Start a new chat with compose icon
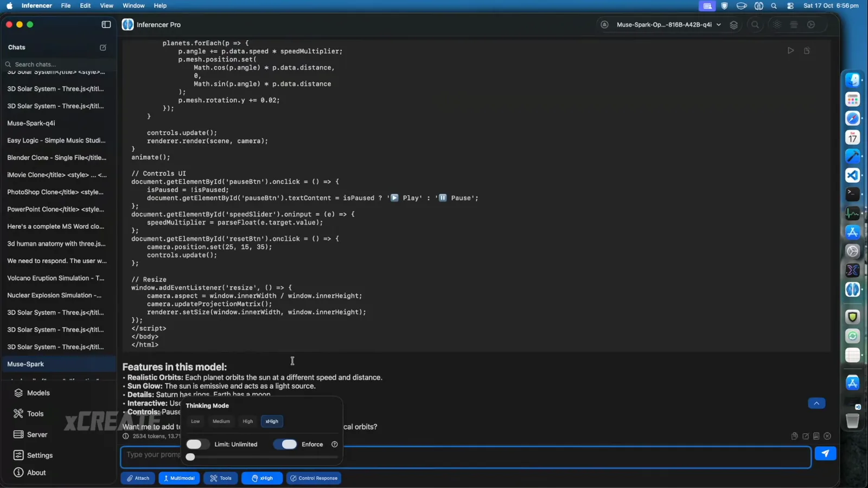This screenshot has height=488, width=868. pyautogui.click(x=103, y=48)
